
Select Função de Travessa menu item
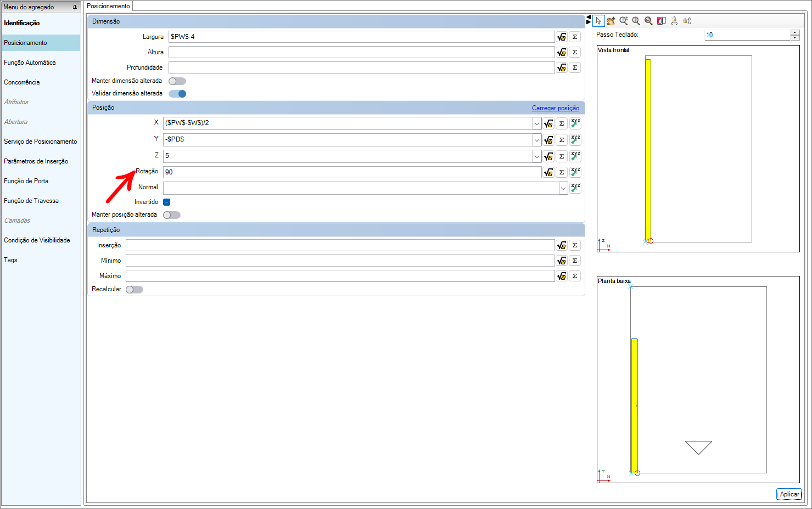[31, 201]
